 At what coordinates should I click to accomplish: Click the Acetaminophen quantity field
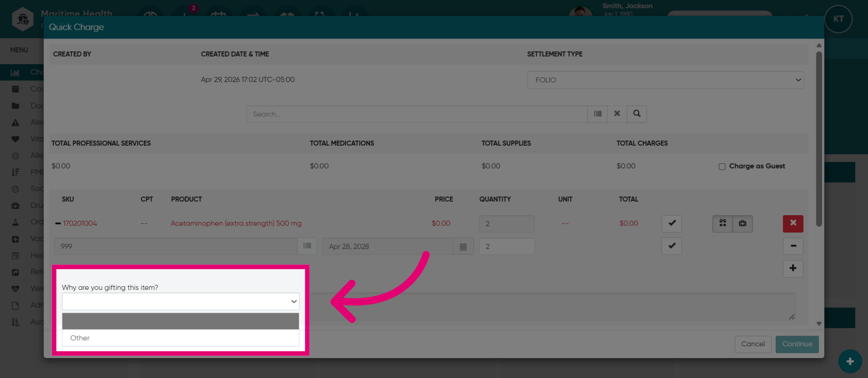(507, 224)
